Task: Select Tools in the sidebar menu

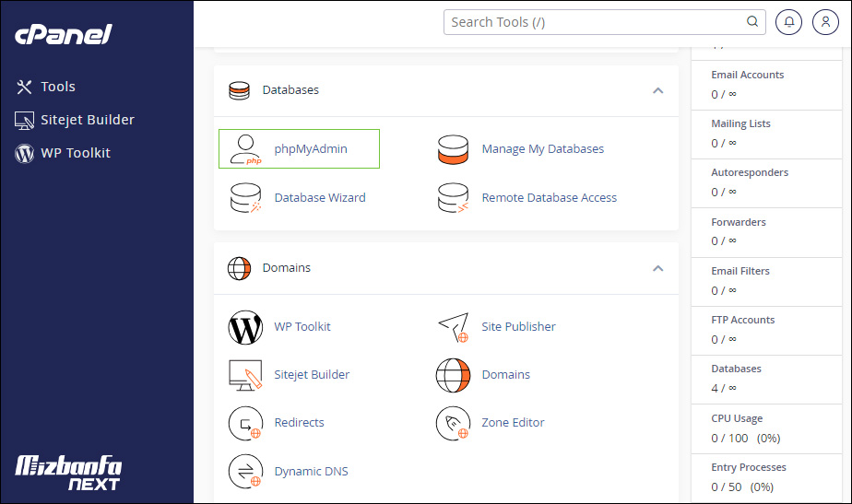Action: click(x=58, y=87)
